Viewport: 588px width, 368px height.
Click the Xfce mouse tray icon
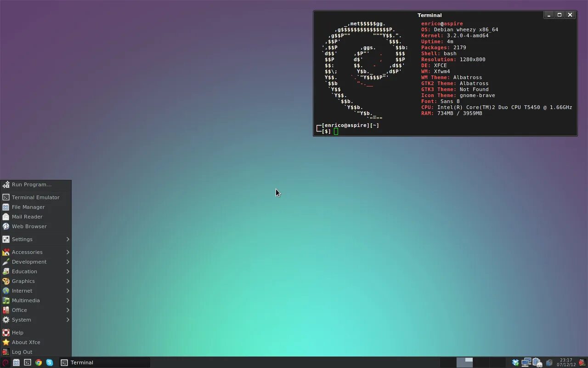549,363
